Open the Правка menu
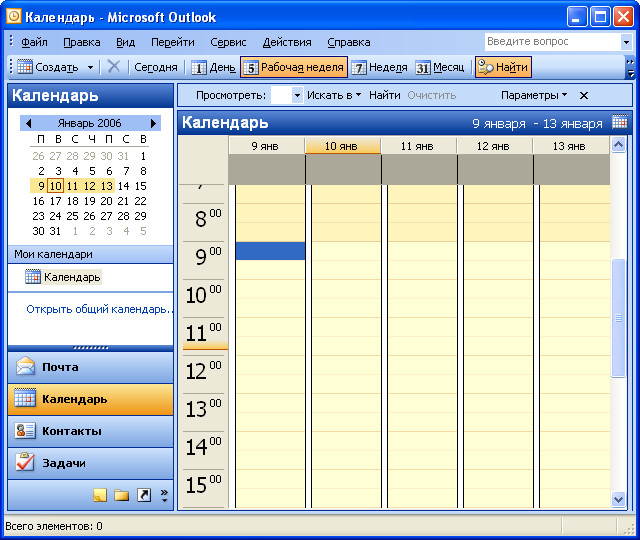The height and width of the screenshot is (540, 640). click(x=82, y=42)
